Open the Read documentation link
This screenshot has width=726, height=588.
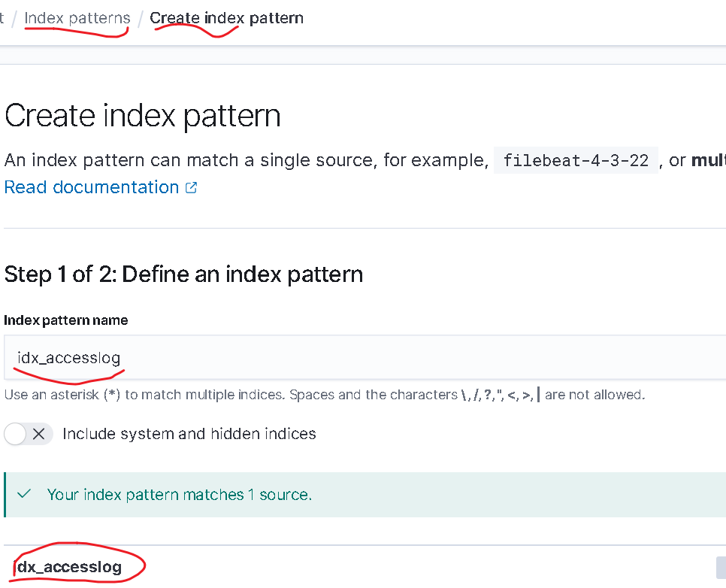coord(92,187)
